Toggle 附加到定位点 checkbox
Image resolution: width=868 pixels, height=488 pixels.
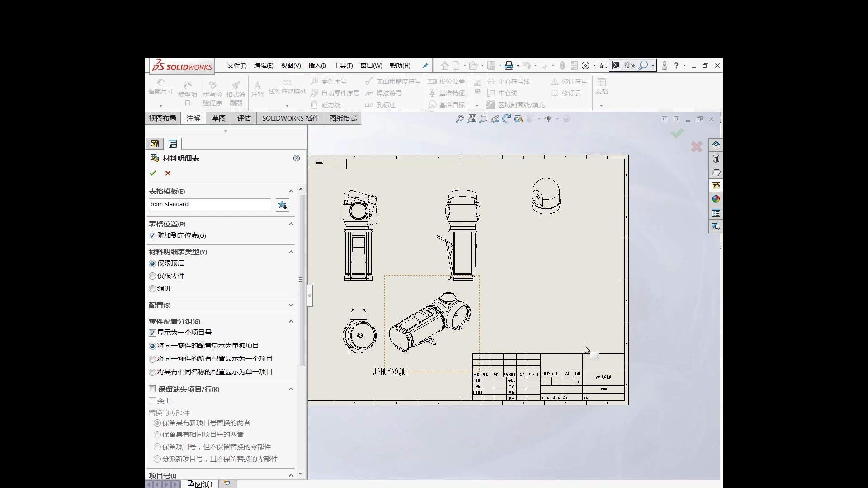point(152,235)
